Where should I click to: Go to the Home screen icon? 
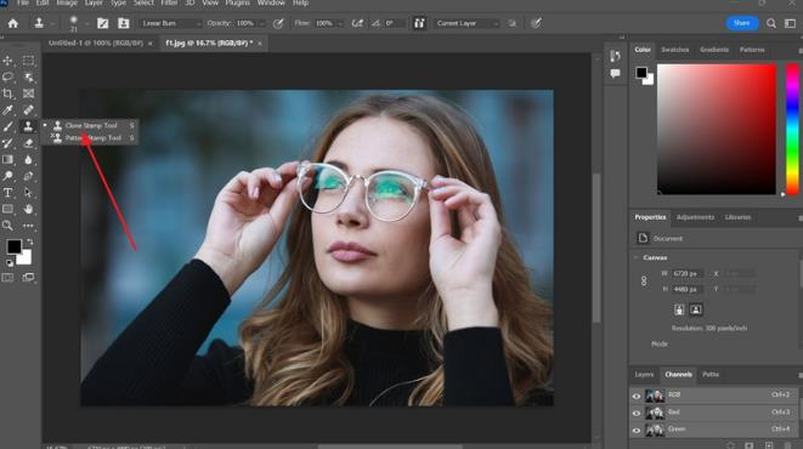point(13,24)
